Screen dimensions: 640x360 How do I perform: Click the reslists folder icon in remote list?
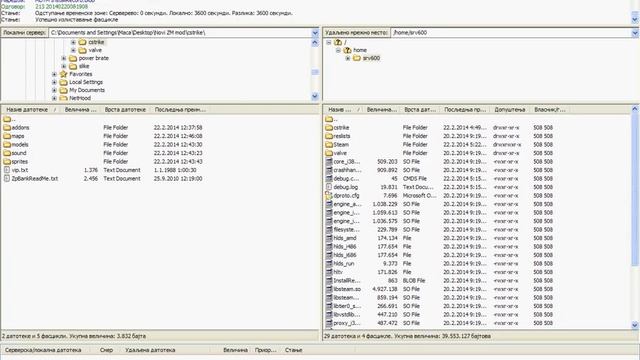[329, 136]
